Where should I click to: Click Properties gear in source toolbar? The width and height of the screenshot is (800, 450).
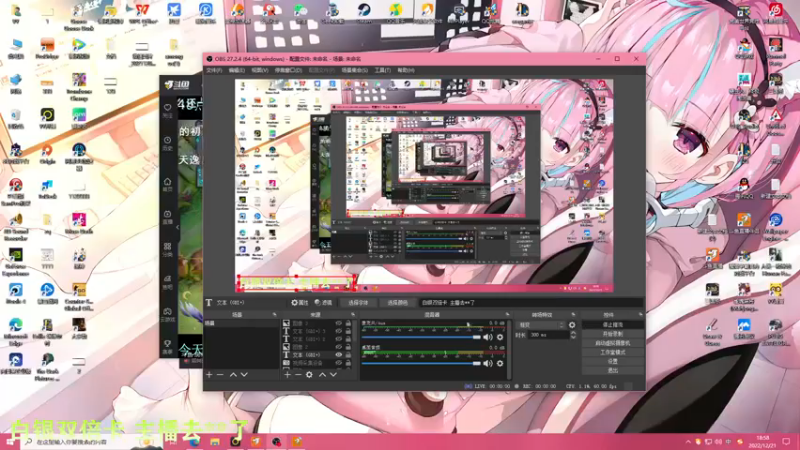pyautogui.click(x=300, y=303)
